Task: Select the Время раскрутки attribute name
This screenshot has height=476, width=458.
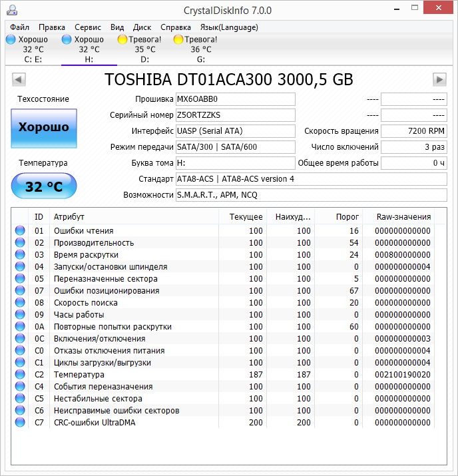Action: click(x=86, y=255)
